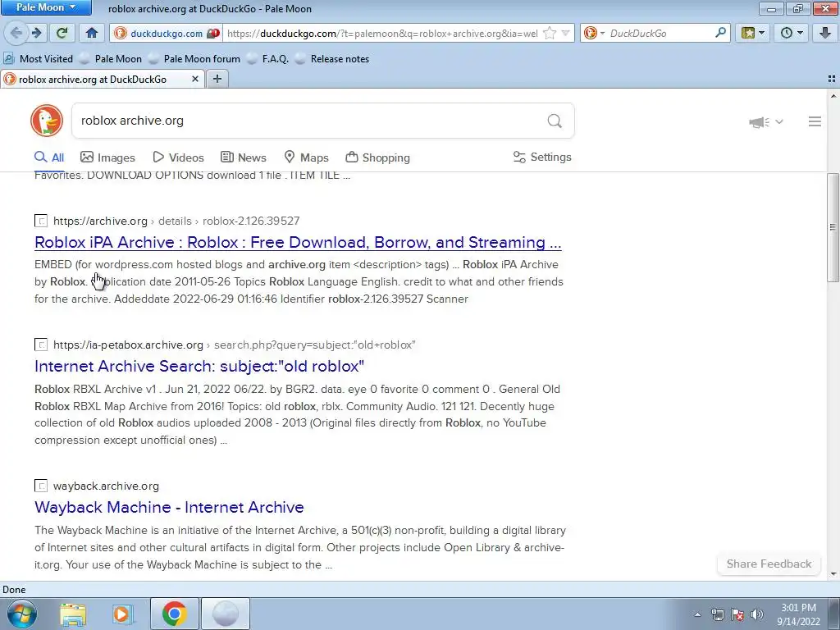The image size is (840, 630).
Task: Click the wayback.archive.org URL text
Action: click(106, 486)
